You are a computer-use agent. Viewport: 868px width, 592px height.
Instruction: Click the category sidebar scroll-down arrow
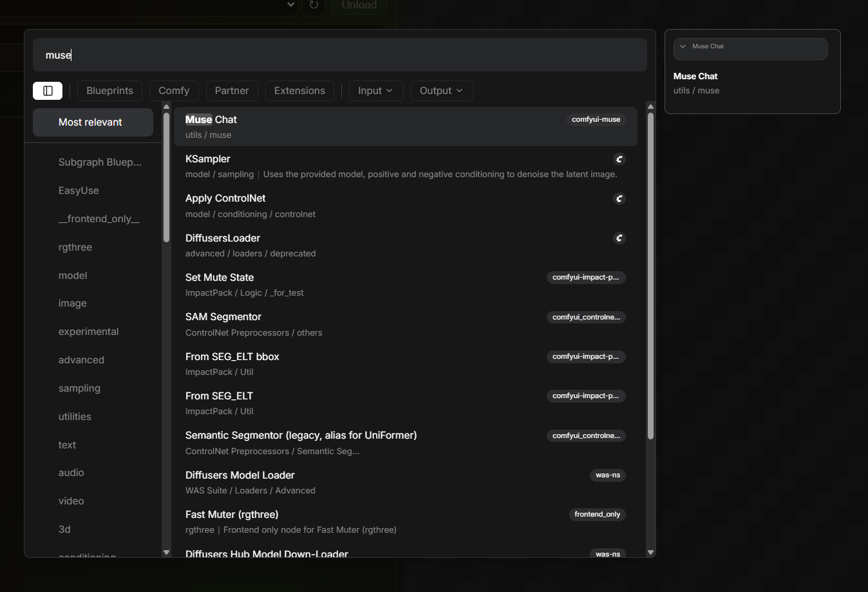pyautogui.click(x=166, y=552)
